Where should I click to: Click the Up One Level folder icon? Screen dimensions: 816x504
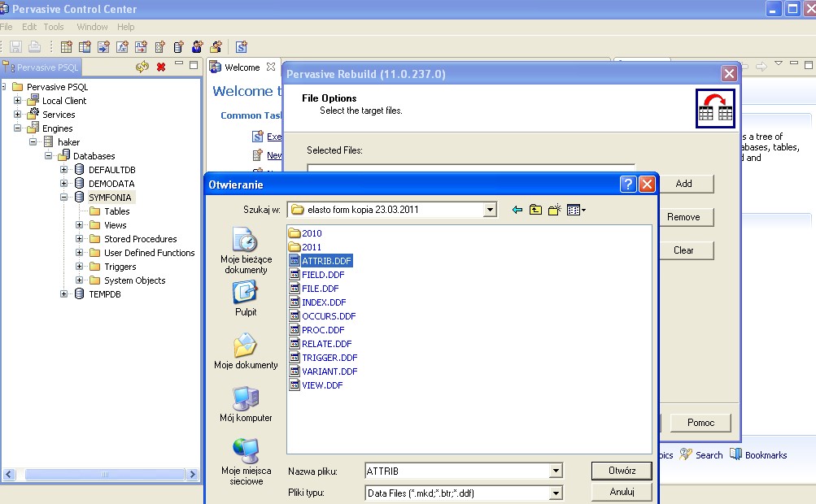click(535, 210)
